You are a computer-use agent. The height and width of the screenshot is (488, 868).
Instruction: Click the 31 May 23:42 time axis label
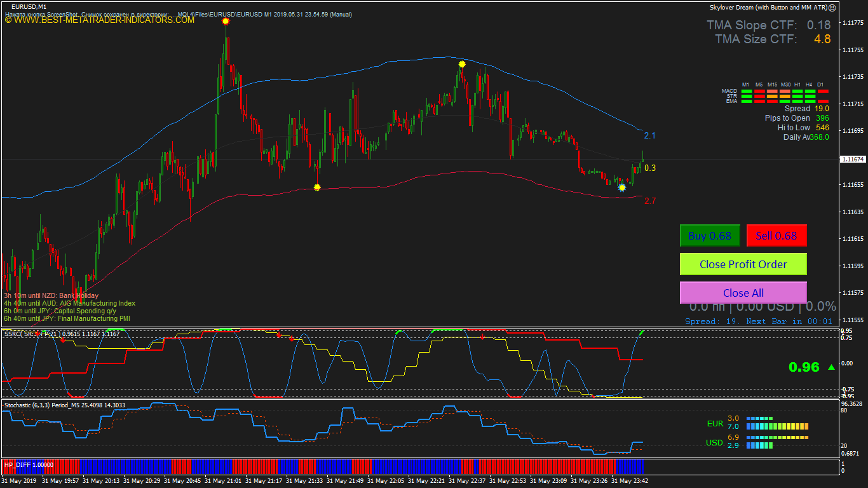[630, 481]
